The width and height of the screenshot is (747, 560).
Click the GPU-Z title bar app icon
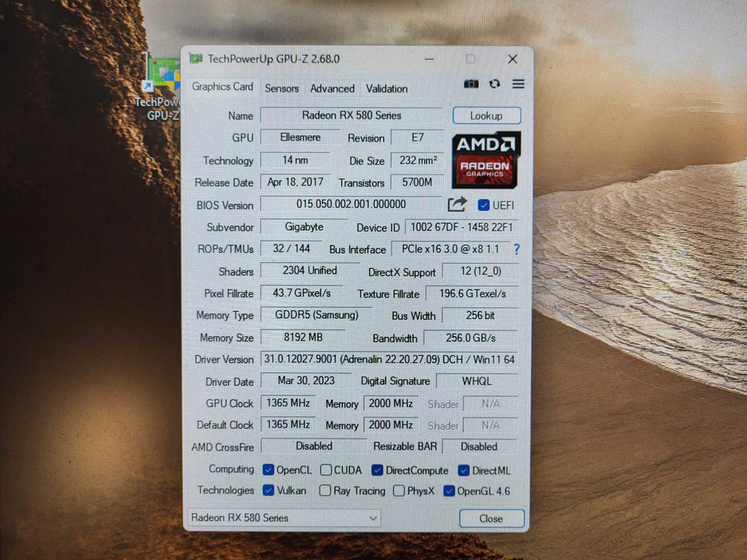point(195,58)
